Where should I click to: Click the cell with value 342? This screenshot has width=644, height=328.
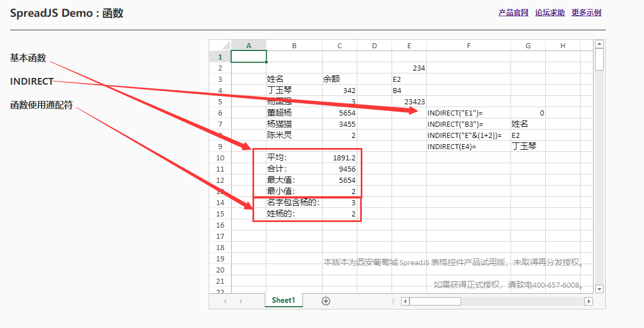[x=339, y=90]
